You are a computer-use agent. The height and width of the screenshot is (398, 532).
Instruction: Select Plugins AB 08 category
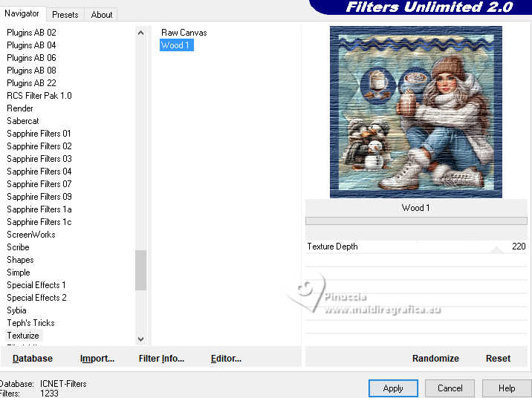click(31, 71)
